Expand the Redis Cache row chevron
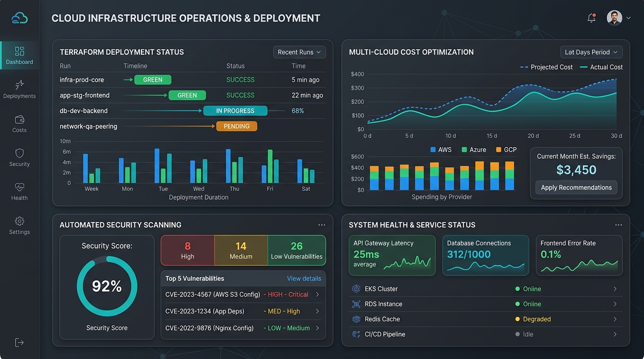 point(615,319)
